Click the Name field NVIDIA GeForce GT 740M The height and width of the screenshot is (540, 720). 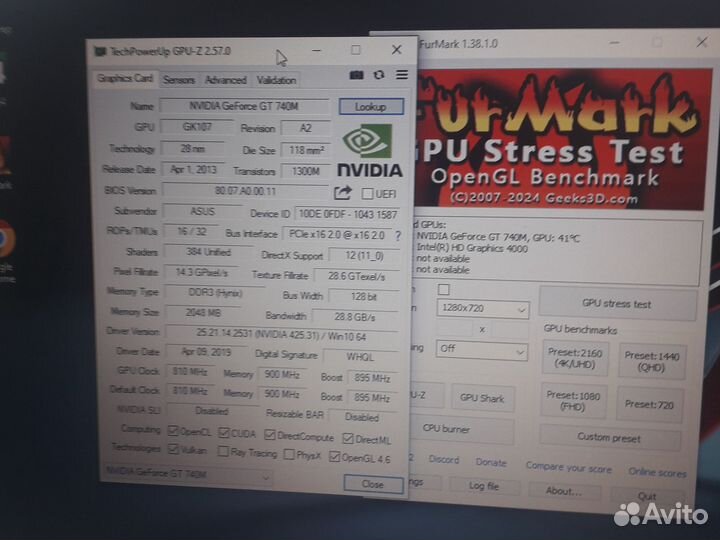tap(244, 106)
